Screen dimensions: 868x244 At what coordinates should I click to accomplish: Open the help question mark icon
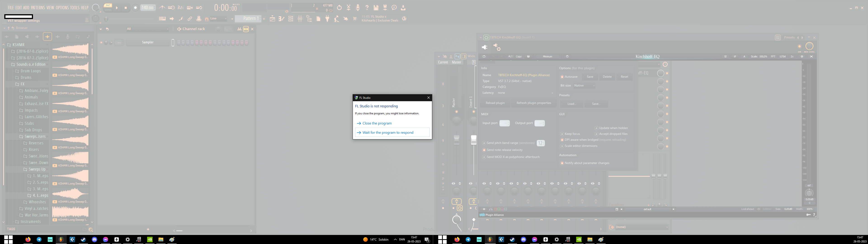[x=367, y=7]
